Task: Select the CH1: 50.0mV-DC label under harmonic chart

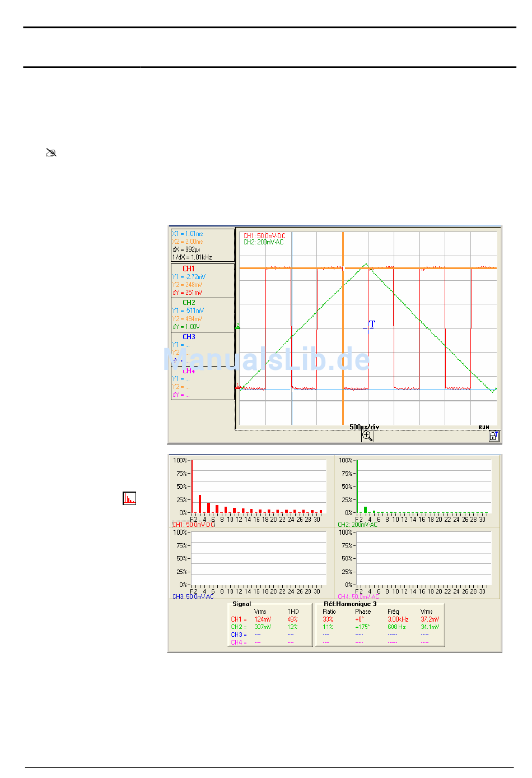Action: tap(194, 525)
